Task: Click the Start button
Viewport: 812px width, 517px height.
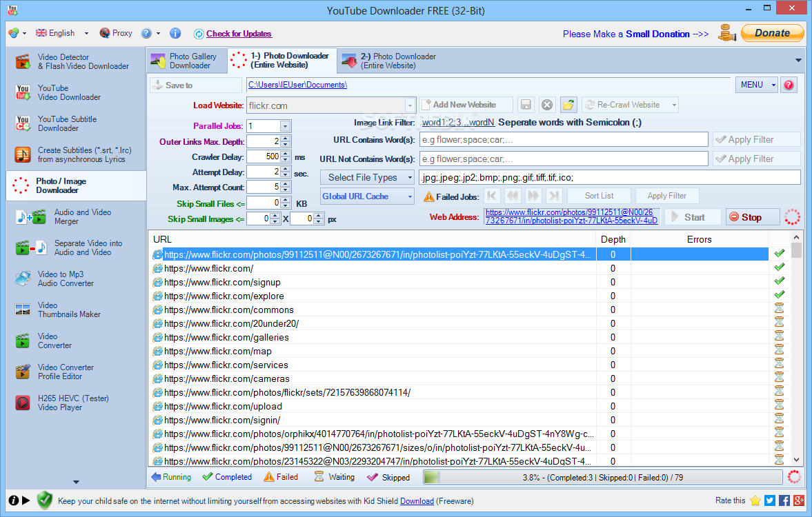Action: point(693,217)
